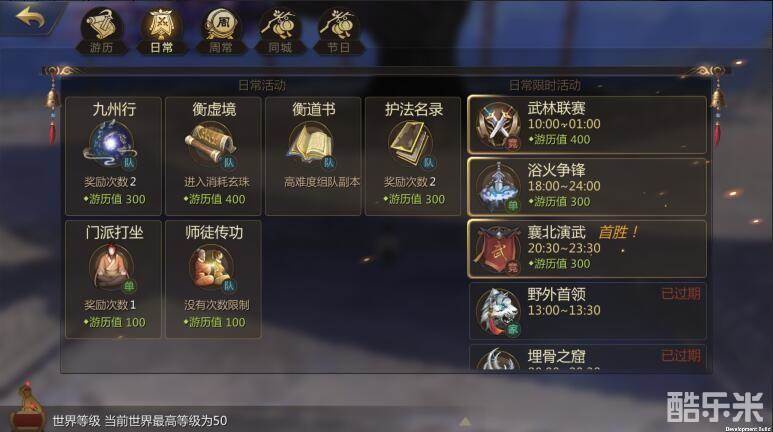Select the expired 埋骨之窟 event entry

(587, 357)
